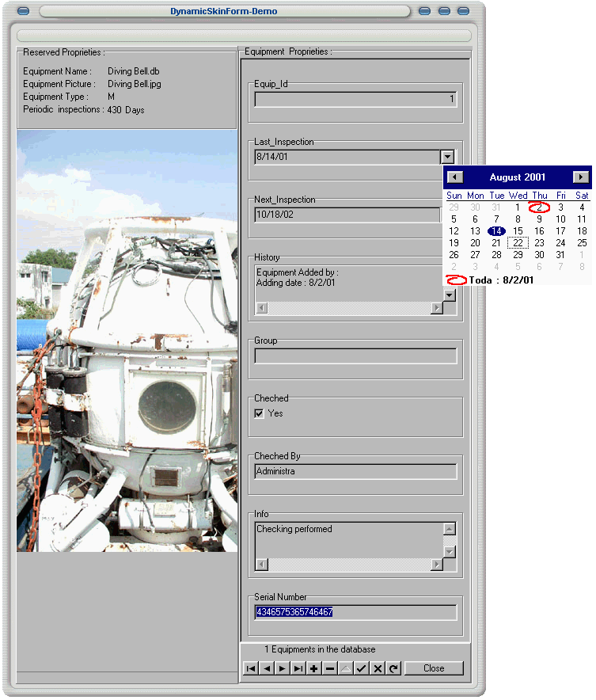
Task: Open the Last_Inspection date dropdown
Action: coord(447,158)
